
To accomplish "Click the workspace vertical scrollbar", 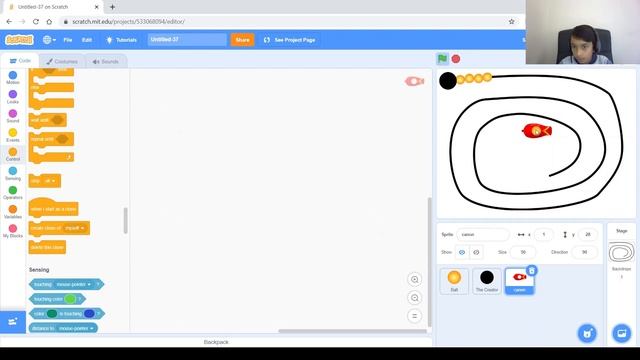I will click(429, 262).
